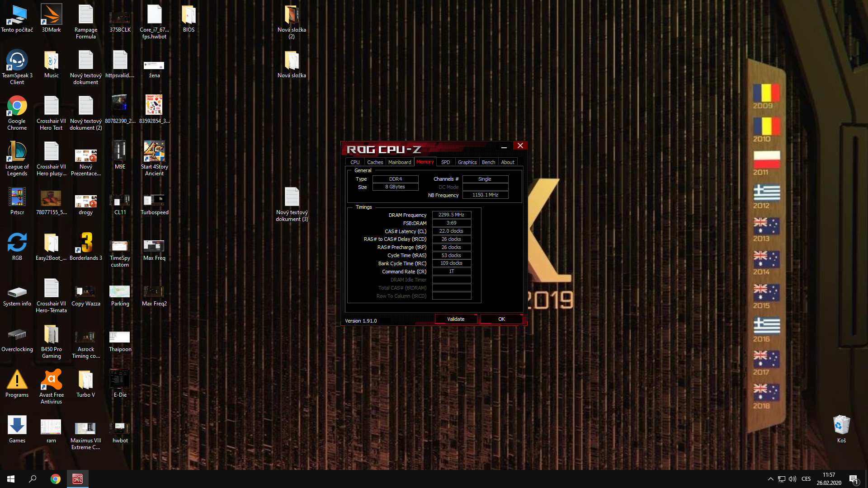Open the taskbar clock and date
This screenshot has width=868, height=488.
[x=829, y=479]
